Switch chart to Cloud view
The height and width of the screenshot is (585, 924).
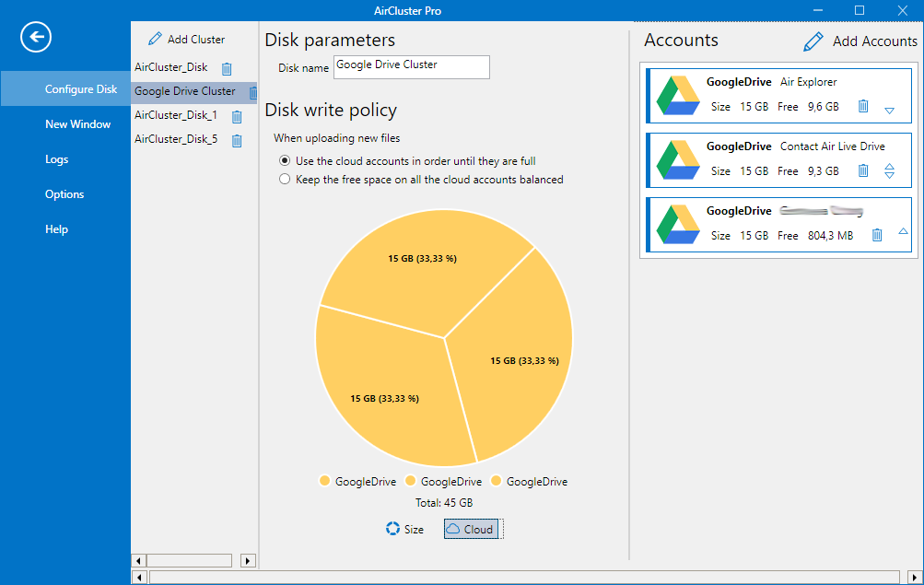[x=472, y=529]
